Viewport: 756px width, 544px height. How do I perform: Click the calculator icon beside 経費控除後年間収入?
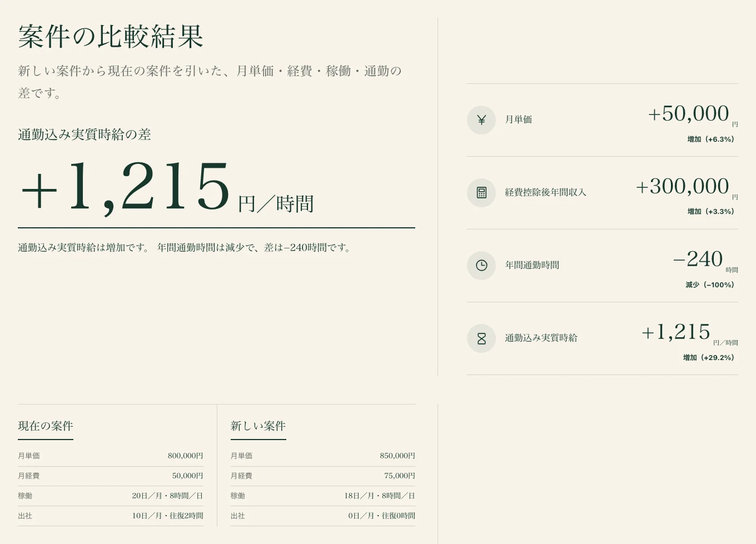pyautogui.click(x=481, y=193)
